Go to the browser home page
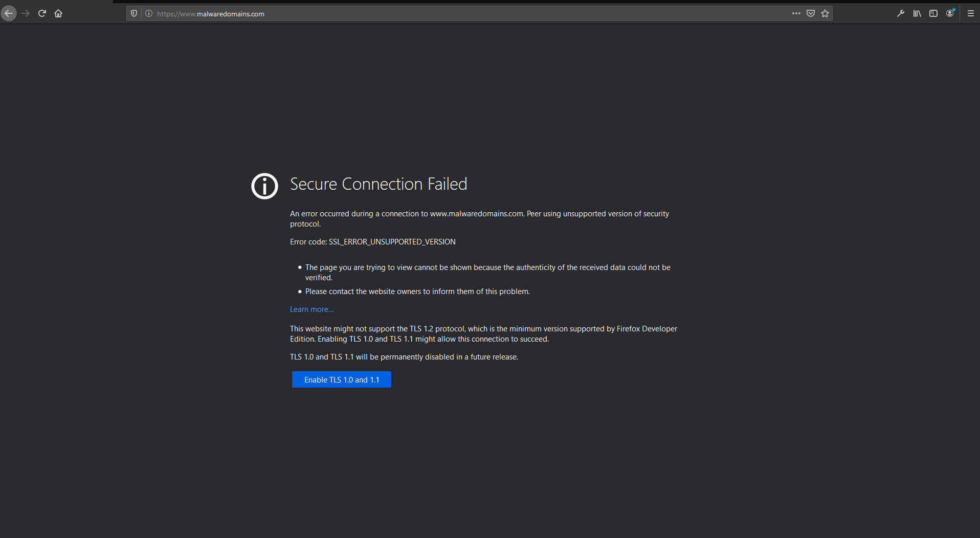 tap(58, 13)
